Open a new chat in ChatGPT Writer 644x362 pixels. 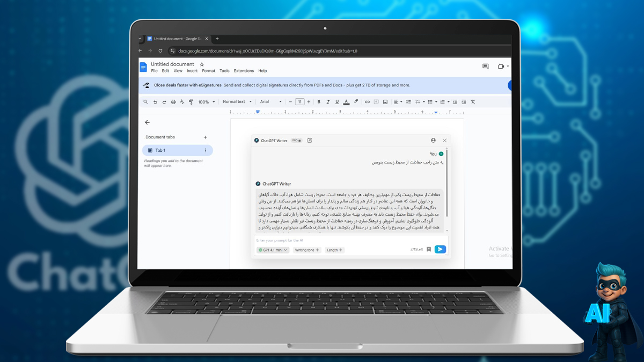310,141
